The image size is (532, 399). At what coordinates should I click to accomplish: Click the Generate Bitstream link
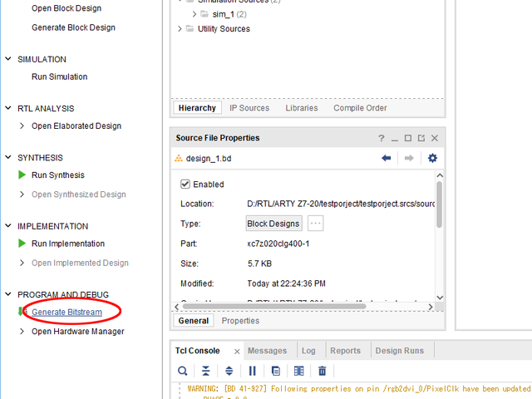(67, 312)
